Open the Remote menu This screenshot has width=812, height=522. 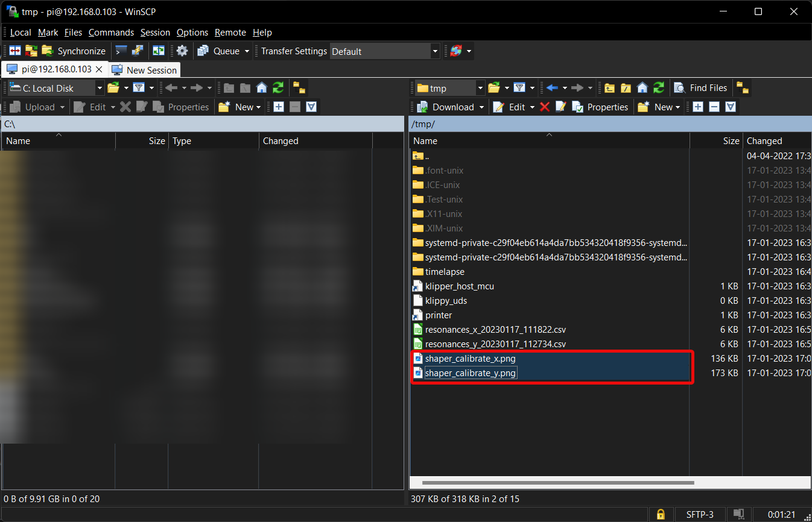click(x=230, y=33)
